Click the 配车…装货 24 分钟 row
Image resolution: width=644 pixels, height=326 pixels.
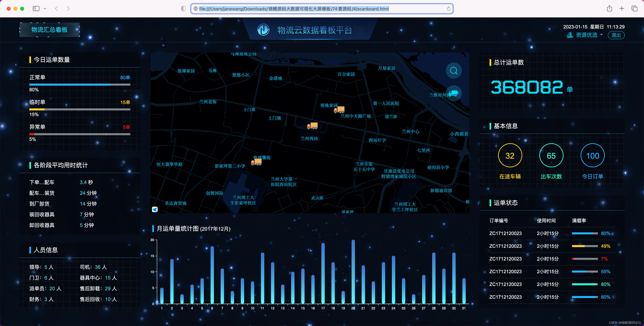coord(80,193)
